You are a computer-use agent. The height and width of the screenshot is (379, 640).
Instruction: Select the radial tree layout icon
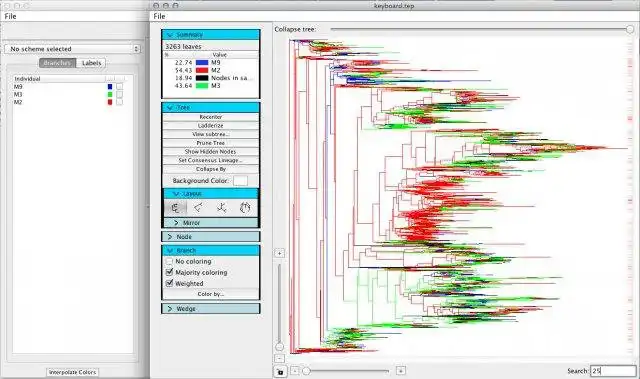(222, 208)
